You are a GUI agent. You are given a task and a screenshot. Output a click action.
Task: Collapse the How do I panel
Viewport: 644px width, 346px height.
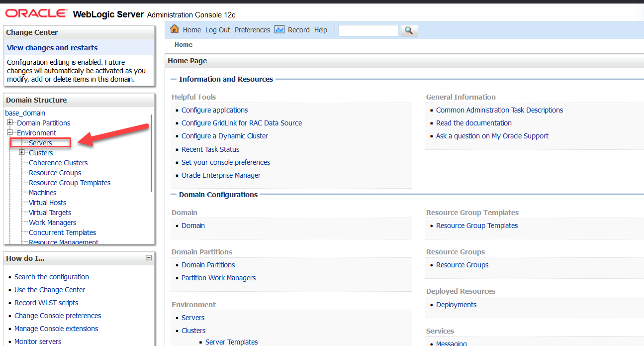148,258
